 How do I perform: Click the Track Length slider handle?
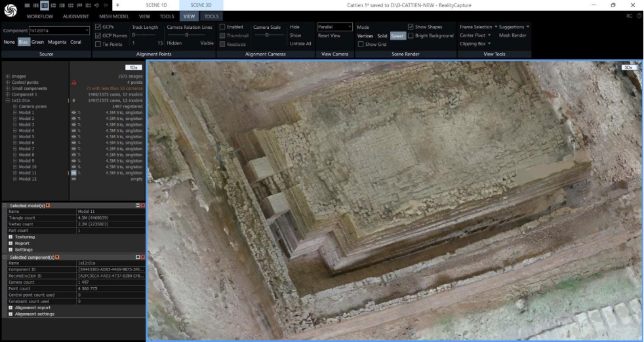point(134,35)
